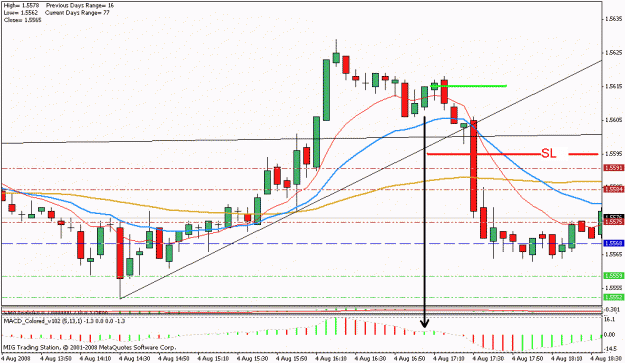Click the blue 1.5568 level tag
The image size is (625, 363).
pos(613,243)
